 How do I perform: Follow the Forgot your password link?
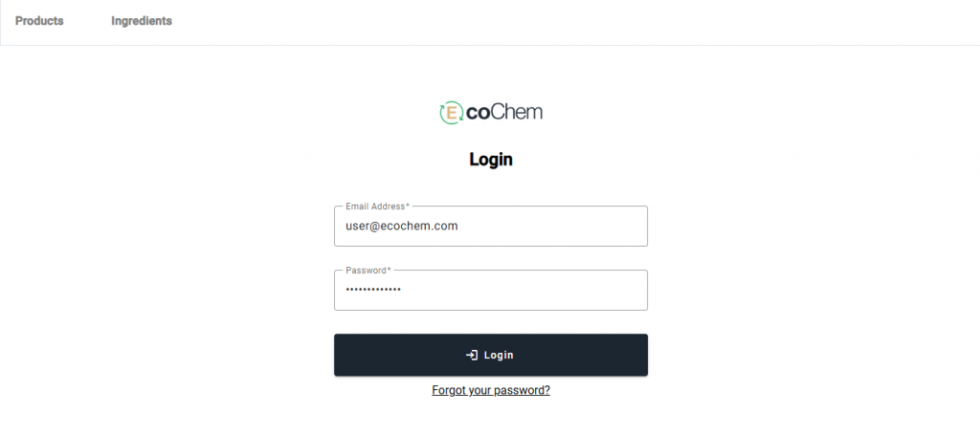[x=491, y=390]
